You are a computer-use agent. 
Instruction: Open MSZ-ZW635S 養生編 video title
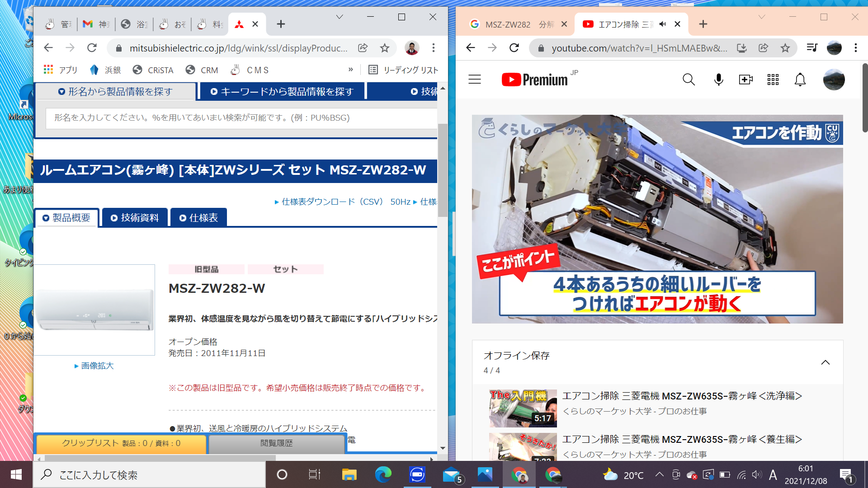pos(682,439)
